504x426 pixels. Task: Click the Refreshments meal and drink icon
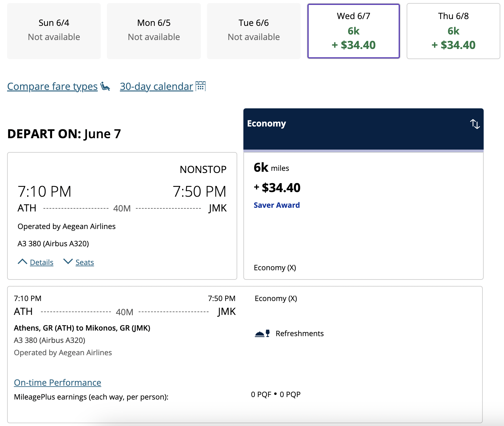tap(262, 334)
